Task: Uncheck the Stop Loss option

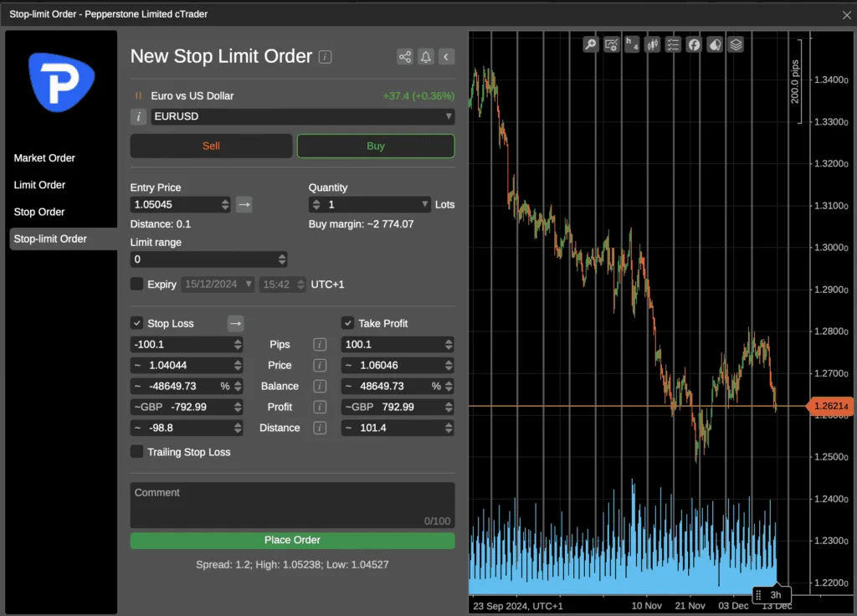Action: tap(136, 323)
